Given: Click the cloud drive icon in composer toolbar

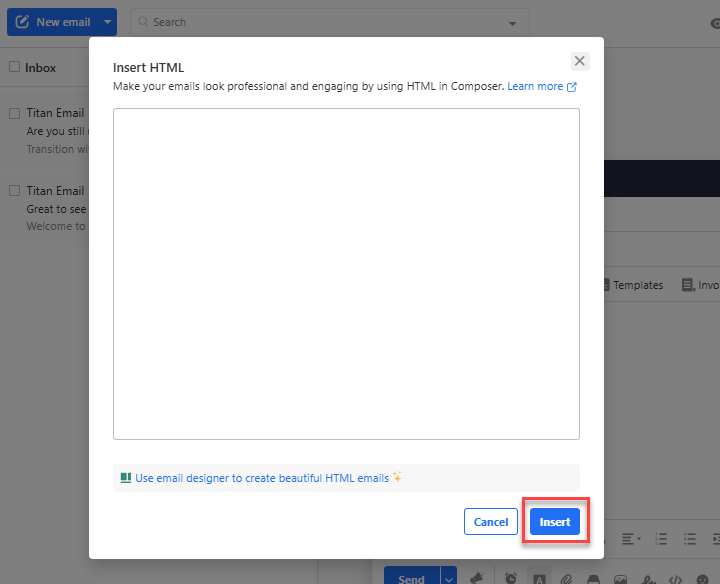Looking at the screenshot, I should 593,579.
